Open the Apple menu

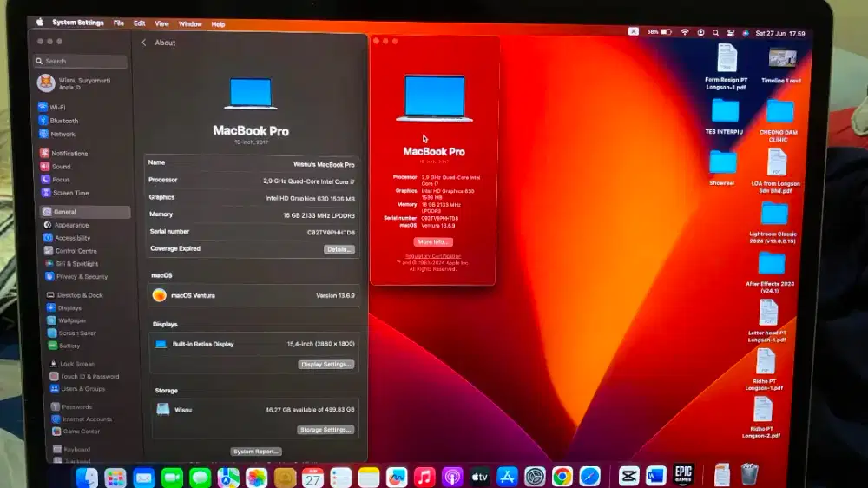click(x=40, y=23)
